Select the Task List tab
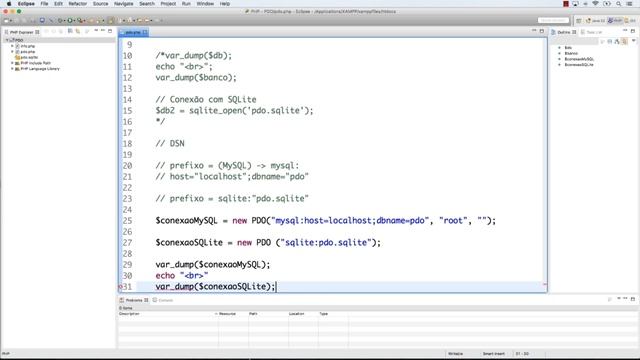Image resolution: width=640 pixels, height=360 pixels. (x=591, y=32)
